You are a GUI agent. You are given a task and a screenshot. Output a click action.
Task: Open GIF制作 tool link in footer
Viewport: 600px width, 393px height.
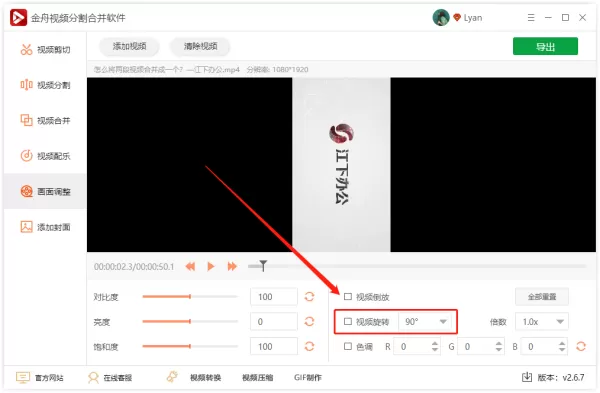308,378
